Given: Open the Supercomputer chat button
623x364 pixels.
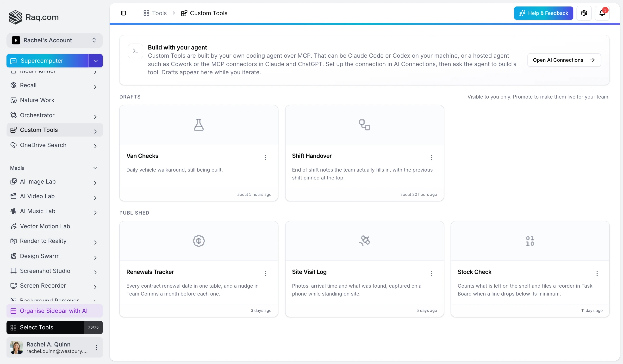Looking at the screenshot, I should [x=47, y=61].
